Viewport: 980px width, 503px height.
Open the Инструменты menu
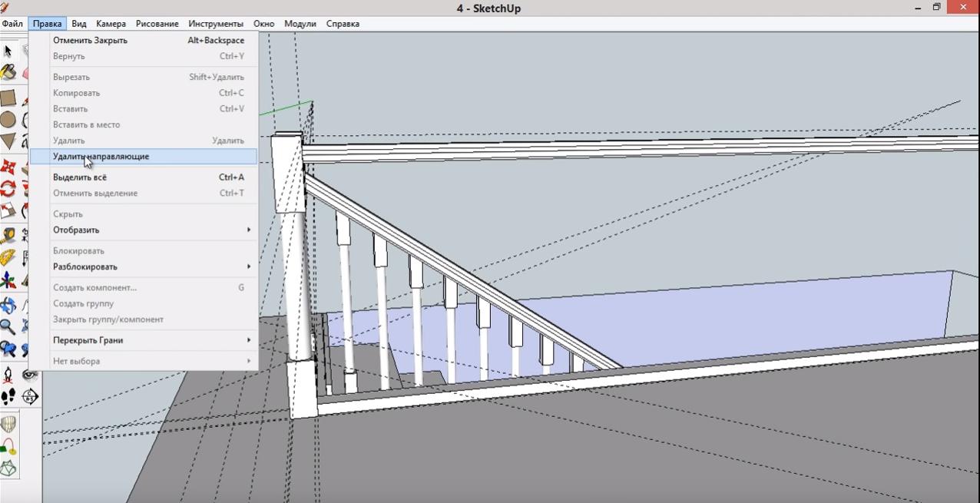point(216,24)
